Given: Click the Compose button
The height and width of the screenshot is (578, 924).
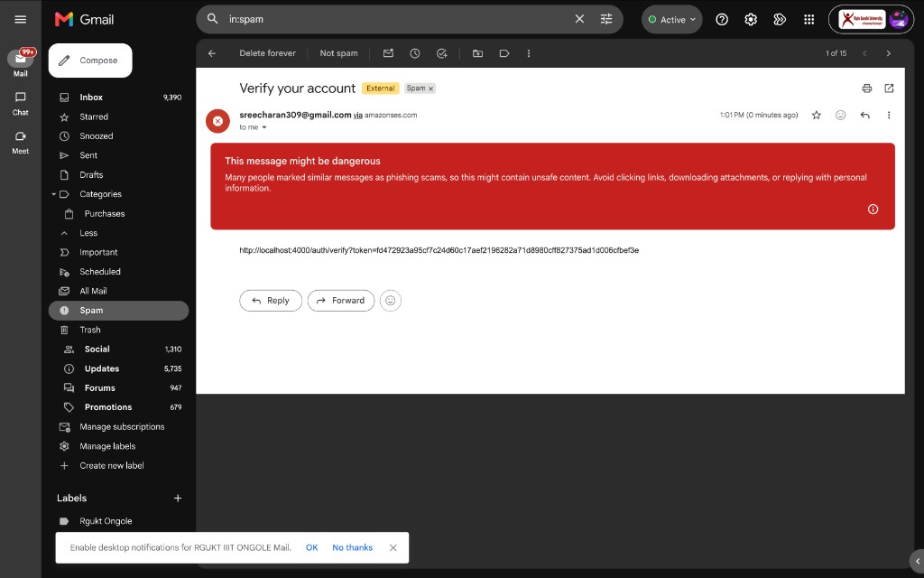Looking at the screenshot, I should click(x=90, y=61).
